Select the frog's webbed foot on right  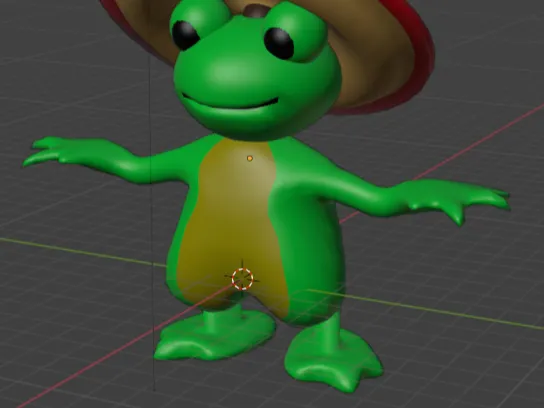[333, 361]
